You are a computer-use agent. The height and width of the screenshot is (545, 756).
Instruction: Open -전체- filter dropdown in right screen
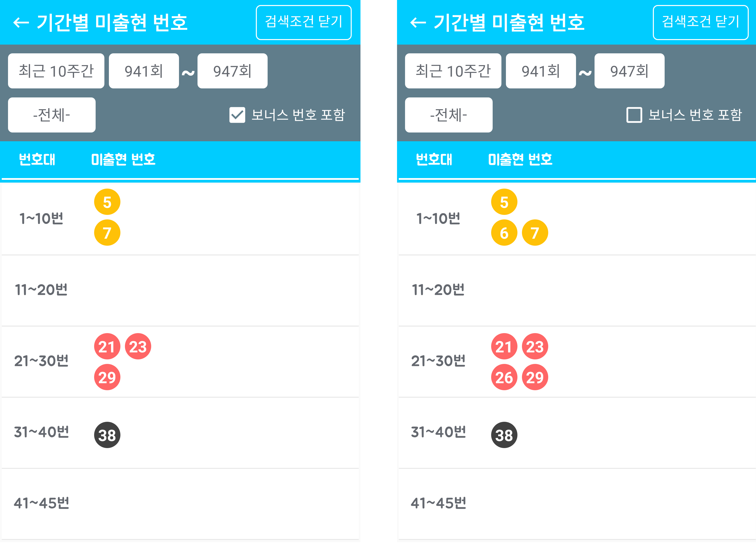click(448, 115)
